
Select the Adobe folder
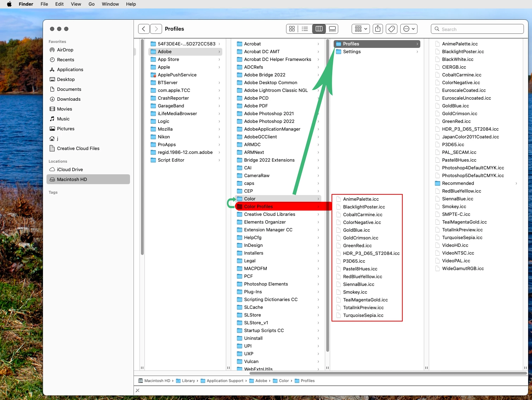click(x=185, y=52)
